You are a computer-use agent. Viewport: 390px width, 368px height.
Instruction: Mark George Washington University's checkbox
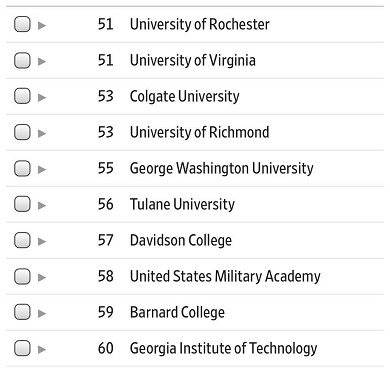point(22,168)
